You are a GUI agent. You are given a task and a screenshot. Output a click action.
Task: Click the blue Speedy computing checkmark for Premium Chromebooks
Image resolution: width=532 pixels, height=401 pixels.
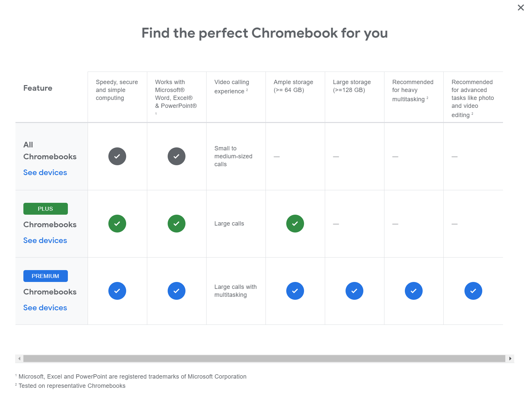(117, 291)
